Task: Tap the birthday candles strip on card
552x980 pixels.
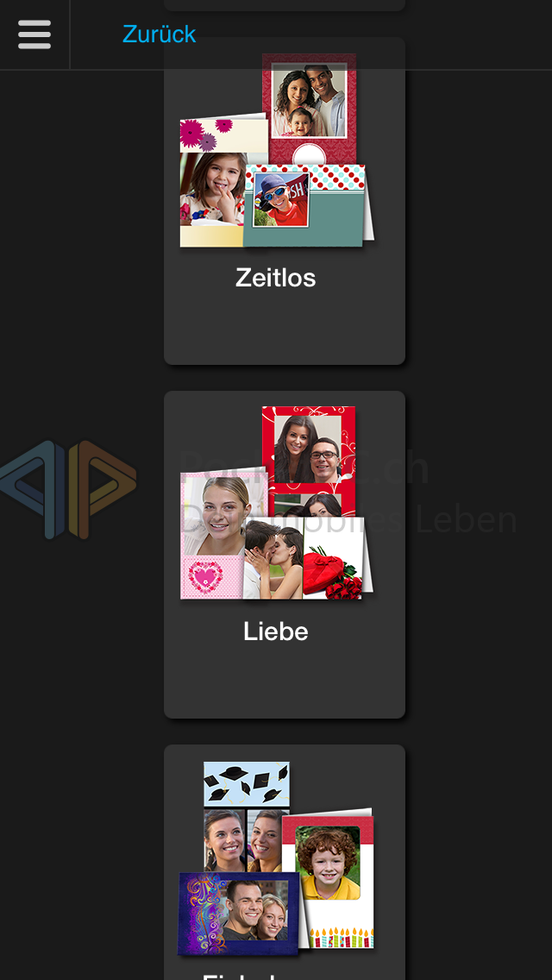Action: coord(341,937)
